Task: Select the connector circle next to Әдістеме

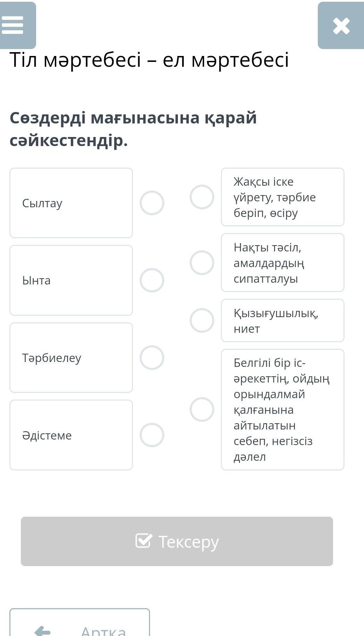Action: [x=152, y=435]
